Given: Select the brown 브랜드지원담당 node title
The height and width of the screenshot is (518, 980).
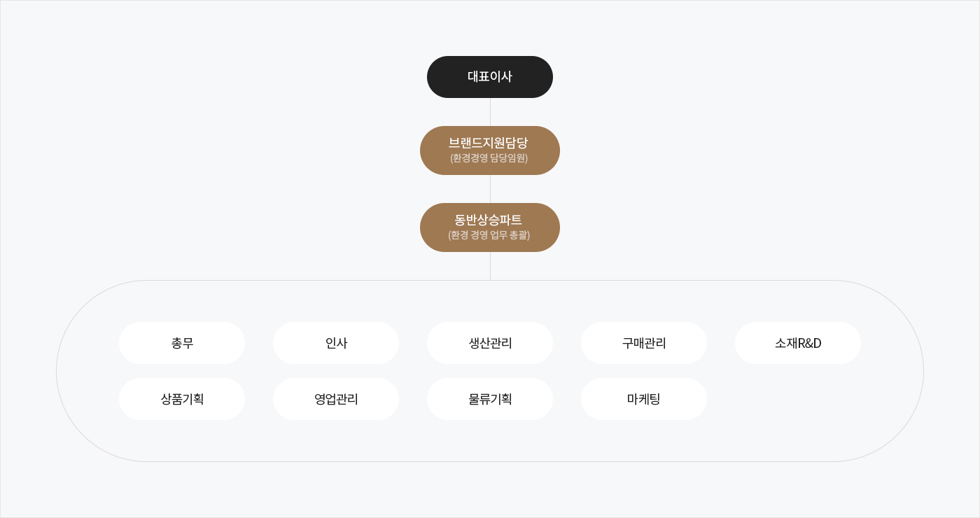Looking at the screenshot, I should click(489, 143).
